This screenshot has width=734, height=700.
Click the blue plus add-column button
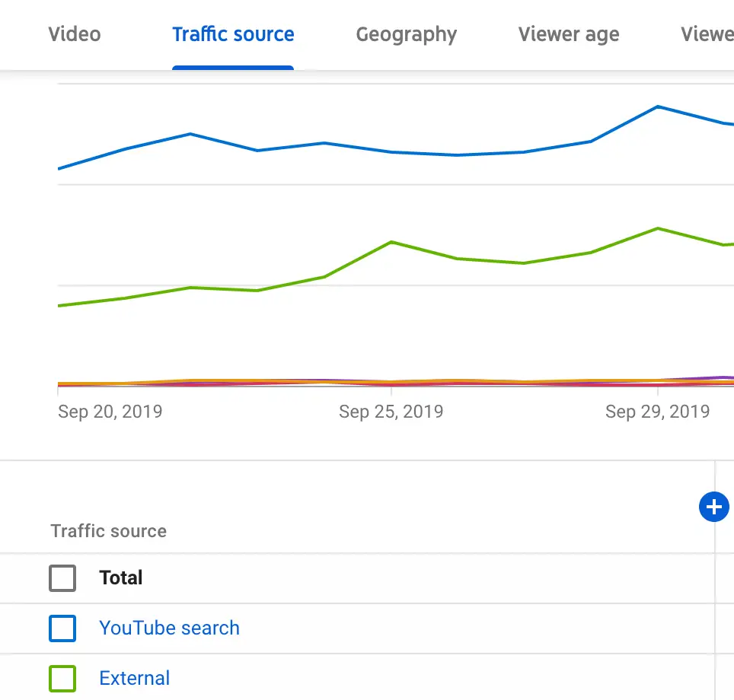coord(713,507)
